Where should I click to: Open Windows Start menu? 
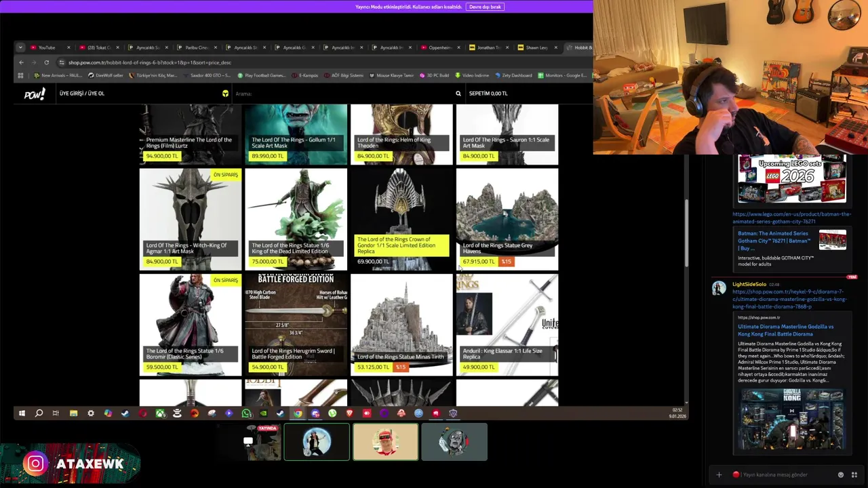[22, 413]
